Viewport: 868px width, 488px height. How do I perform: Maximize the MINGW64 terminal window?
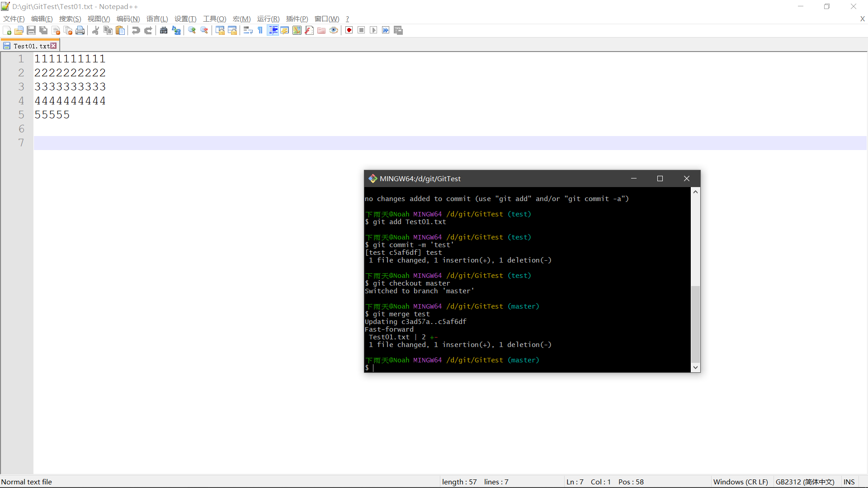point(660,178)
